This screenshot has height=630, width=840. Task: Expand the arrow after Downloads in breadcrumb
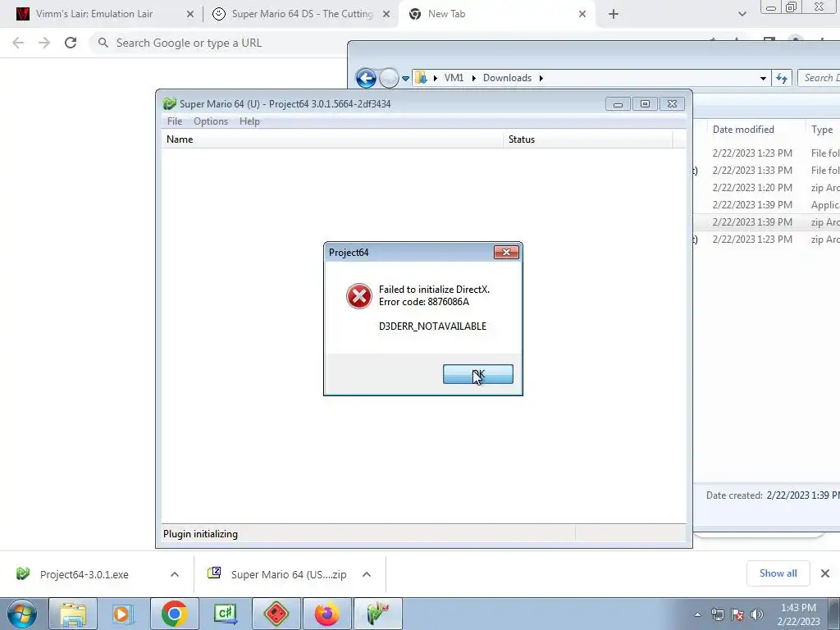click(541, 78)
